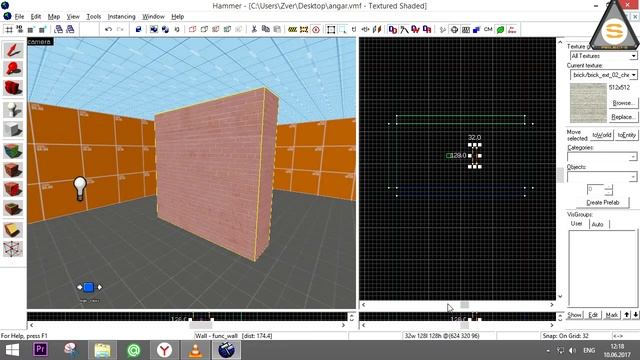Select the Vertex tool
The height and width of the screenshot is (360, 640).
click(x=13, y=249)
